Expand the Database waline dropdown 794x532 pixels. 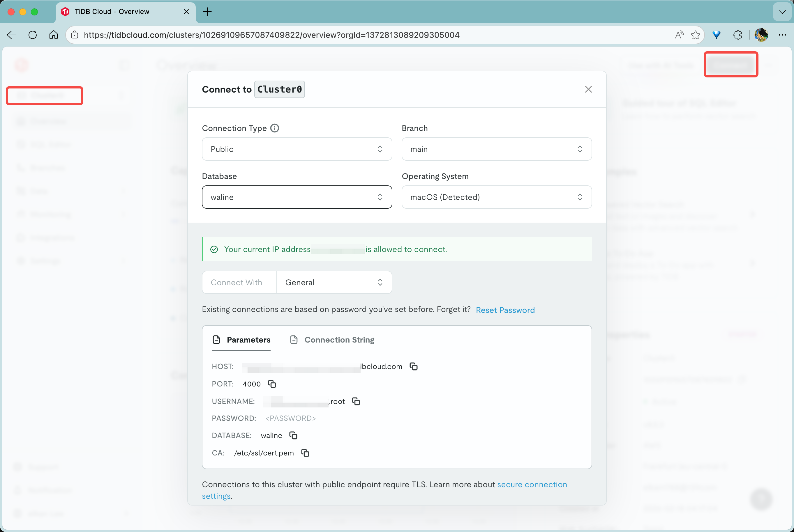(x=297, y=197)
